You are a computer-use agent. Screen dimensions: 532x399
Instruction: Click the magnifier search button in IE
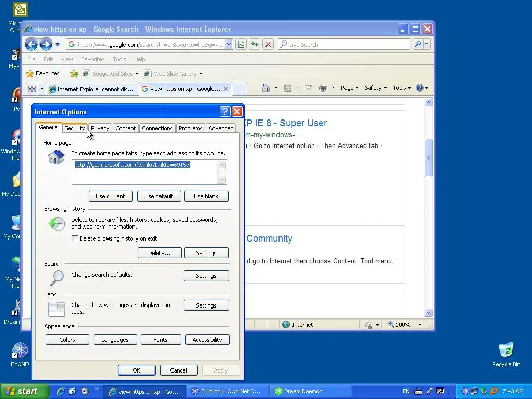coord(418,45)
